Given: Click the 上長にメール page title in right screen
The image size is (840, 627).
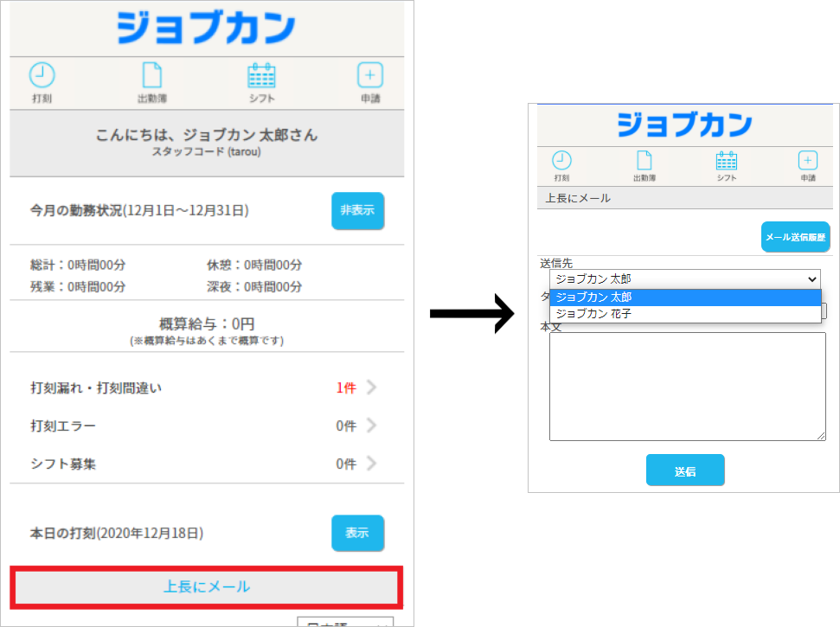Looking at the screenshot, I should click(578, 198).
